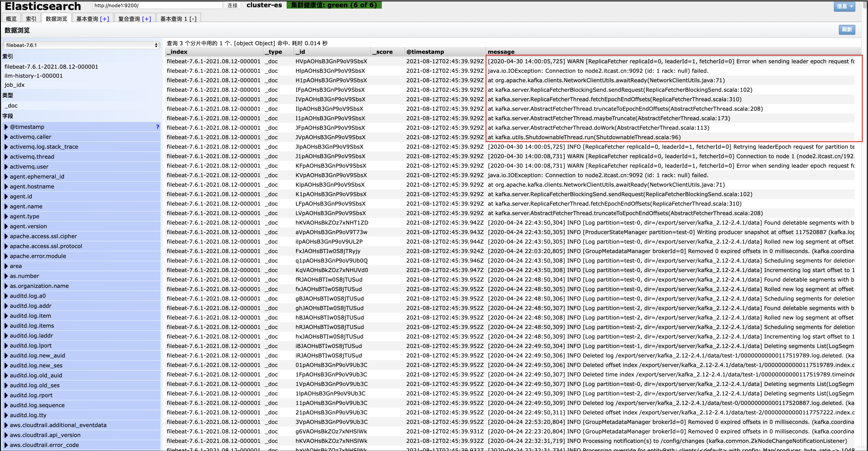868x451 pixels.
Task: Expand the as.organization.name field
Action: [81, 286]
